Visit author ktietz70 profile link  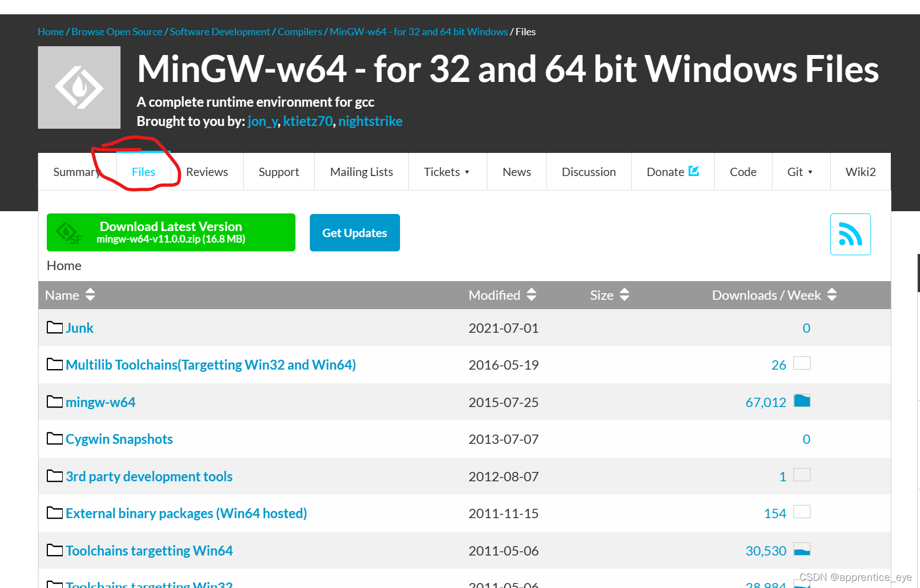point(308,121)
